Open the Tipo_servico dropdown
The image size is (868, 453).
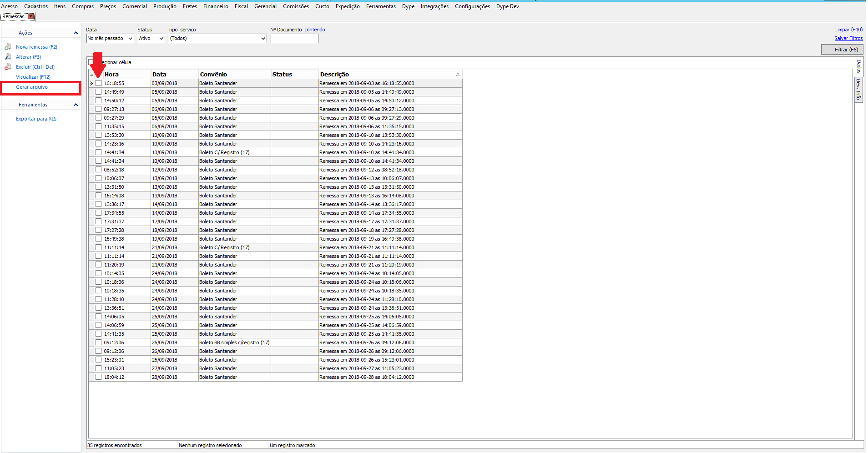click(263, 39)
